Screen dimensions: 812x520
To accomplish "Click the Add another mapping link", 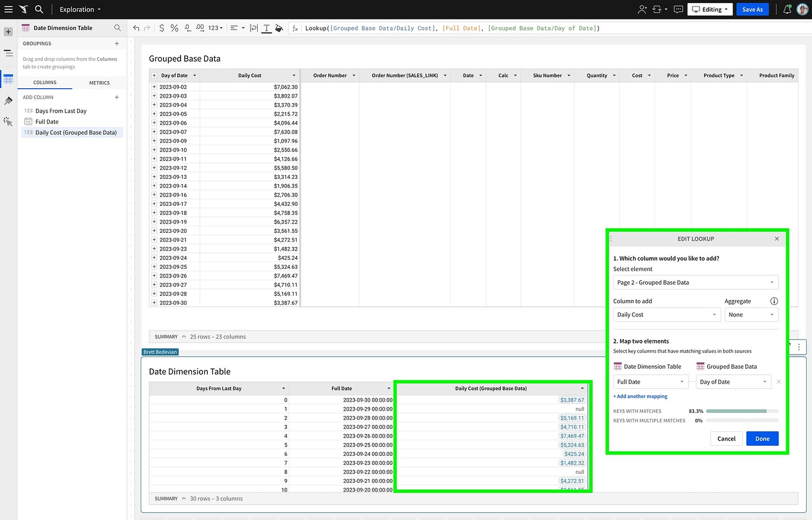I will coord(640,396).
